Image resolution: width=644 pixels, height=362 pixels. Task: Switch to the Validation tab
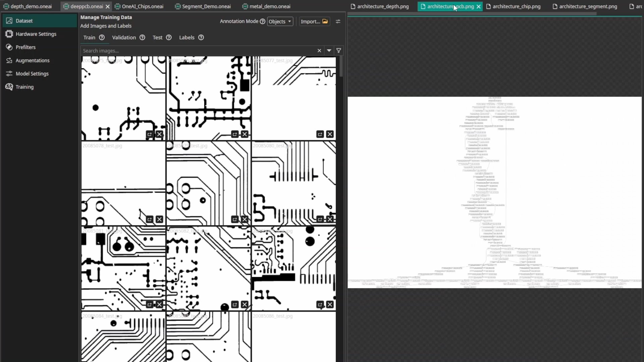click(x=123, y=38)
